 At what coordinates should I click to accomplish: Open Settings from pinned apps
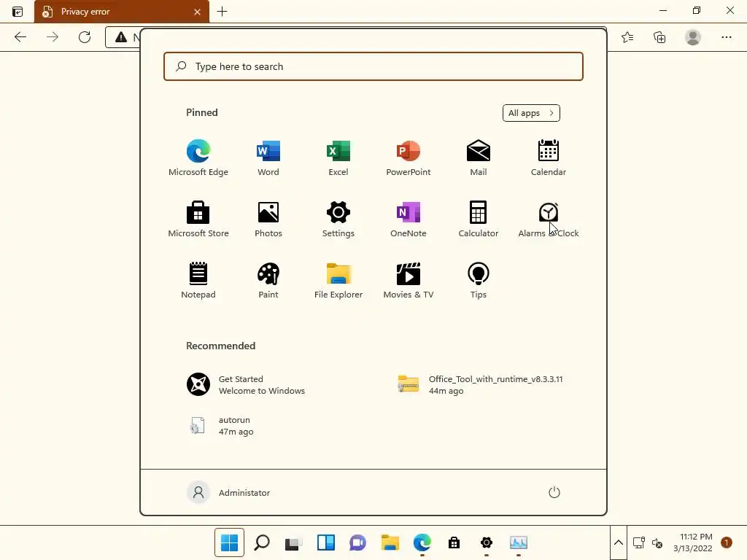(338, 219)
